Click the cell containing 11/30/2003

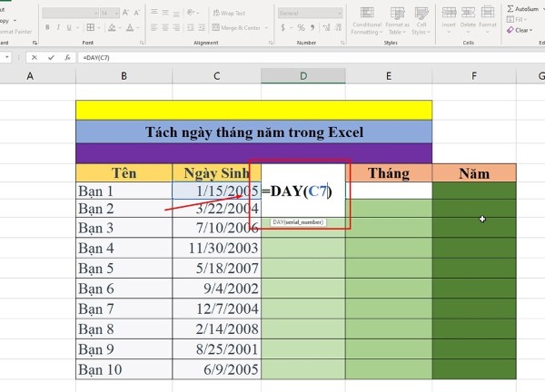tap(216, 248)
